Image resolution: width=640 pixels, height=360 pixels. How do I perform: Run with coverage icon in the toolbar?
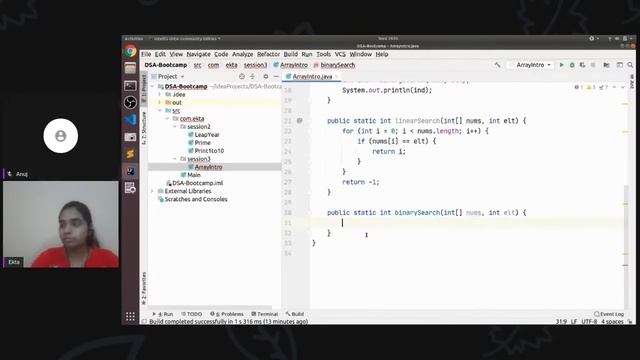click(582, 65)
